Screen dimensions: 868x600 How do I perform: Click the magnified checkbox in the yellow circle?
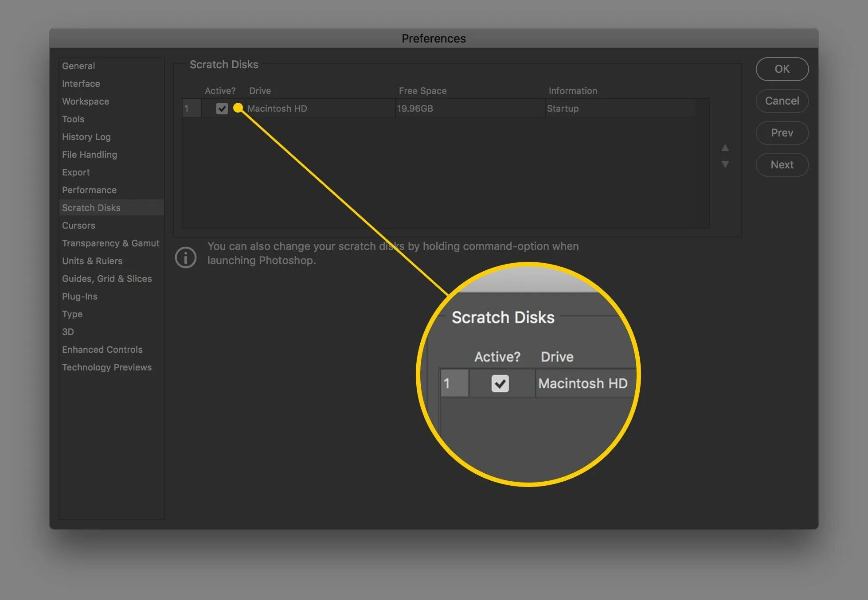[500, 383]
